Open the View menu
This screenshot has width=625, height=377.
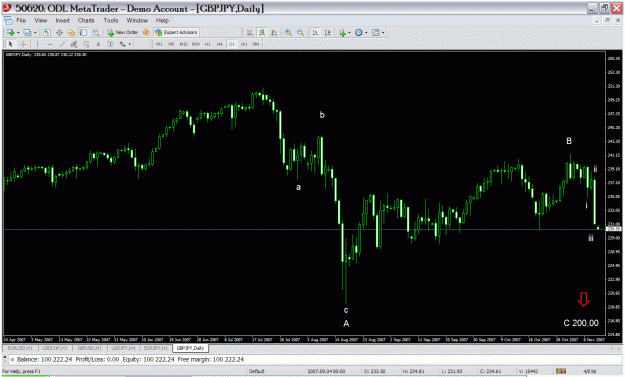41,20
